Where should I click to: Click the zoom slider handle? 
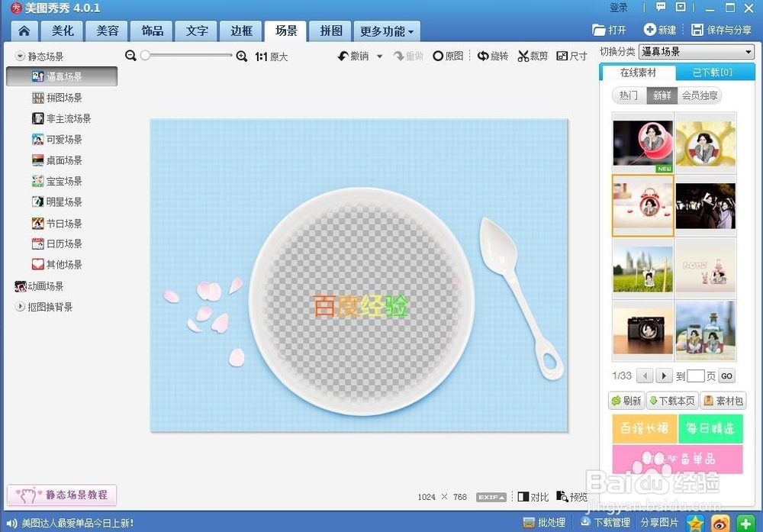[x=145, y=56]
